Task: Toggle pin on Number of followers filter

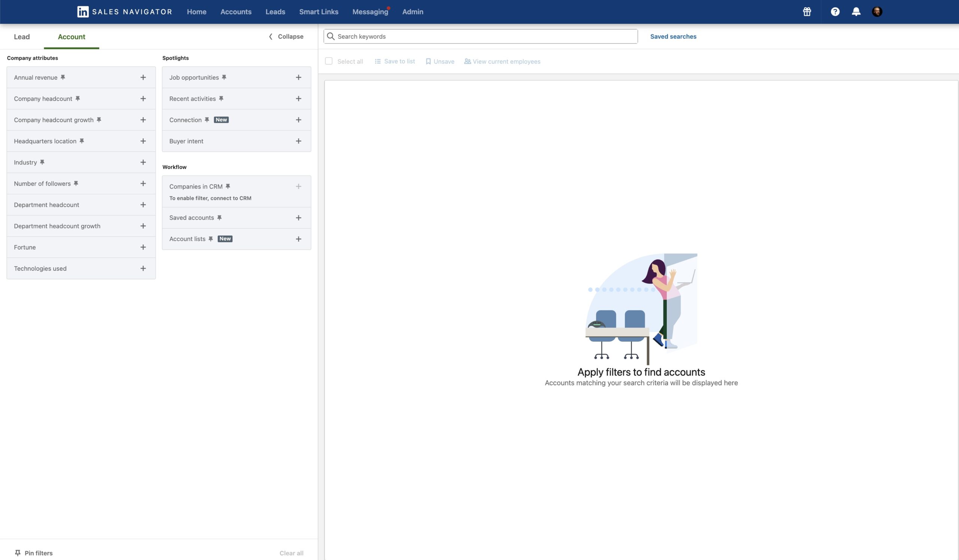Action: click(76, 184)
